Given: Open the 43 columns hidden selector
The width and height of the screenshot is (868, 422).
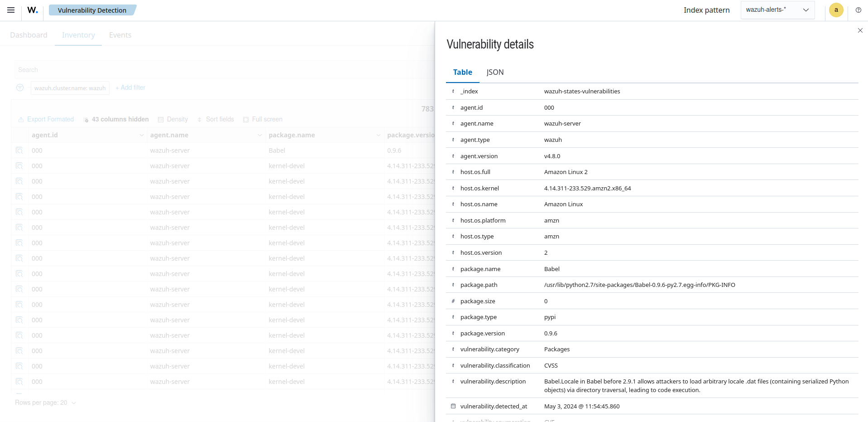Looking at the screenshot, I should point(116,119).
